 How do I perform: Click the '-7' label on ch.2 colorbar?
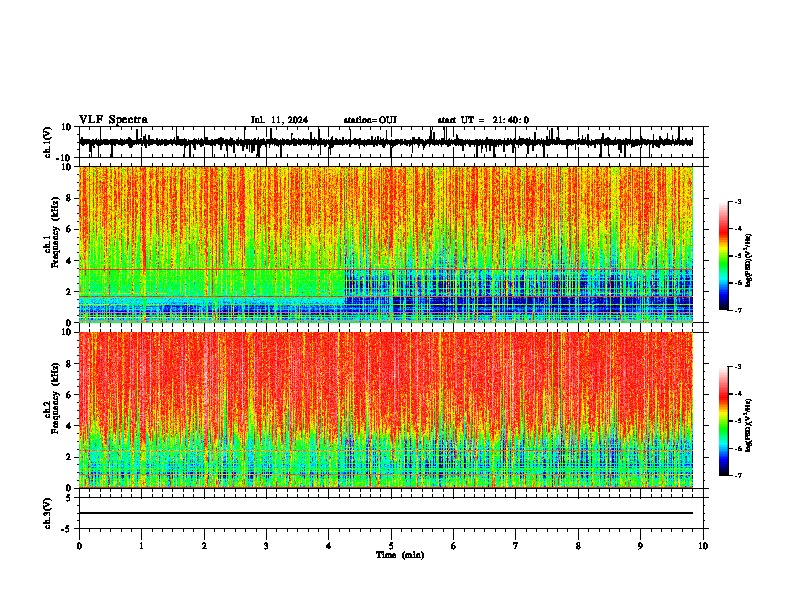click(x=737, y=475)
